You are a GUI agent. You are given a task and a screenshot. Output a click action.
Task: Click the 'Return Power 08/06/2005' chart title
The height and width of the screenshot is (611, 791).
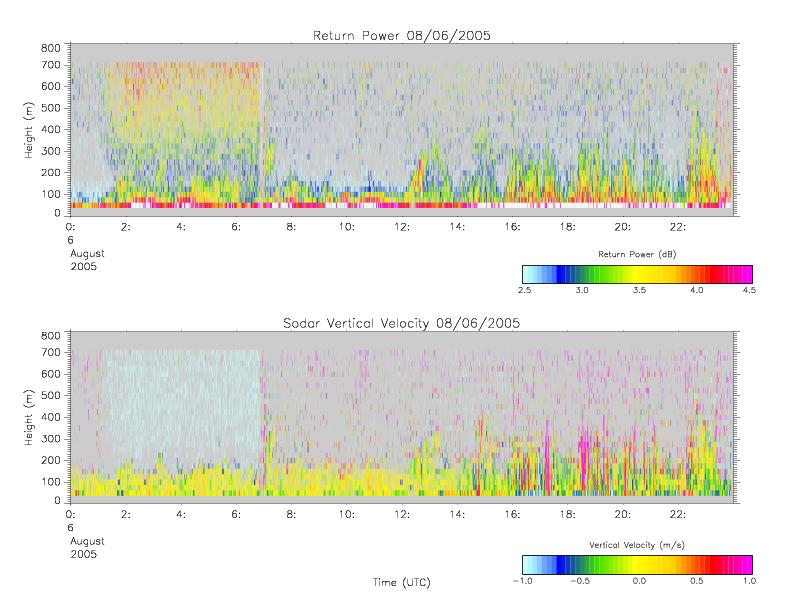click(402, 35)
